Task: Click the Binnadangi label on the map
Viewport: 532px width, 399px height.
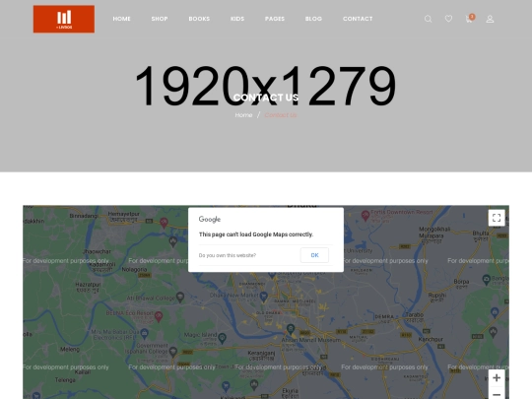Action: coord(84,216)
